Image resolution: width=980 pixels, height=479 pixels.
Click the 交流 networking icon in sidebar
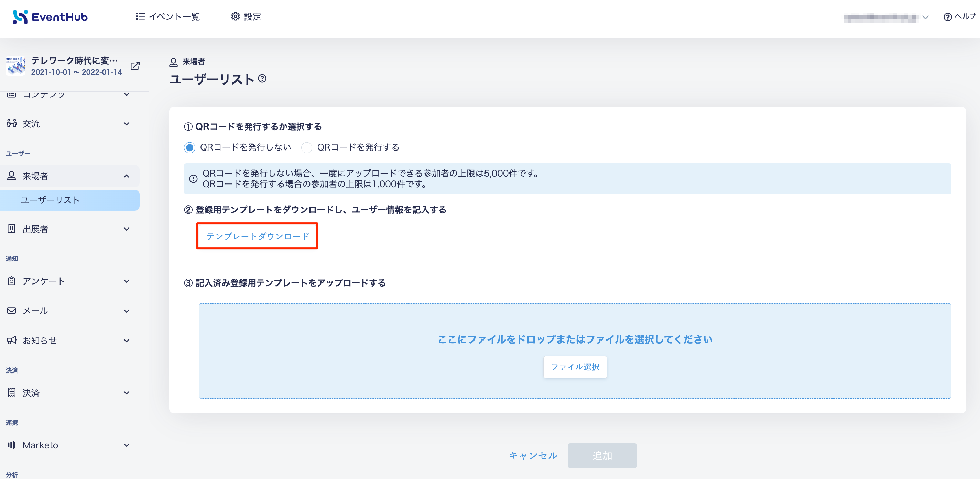coord(12,124)
